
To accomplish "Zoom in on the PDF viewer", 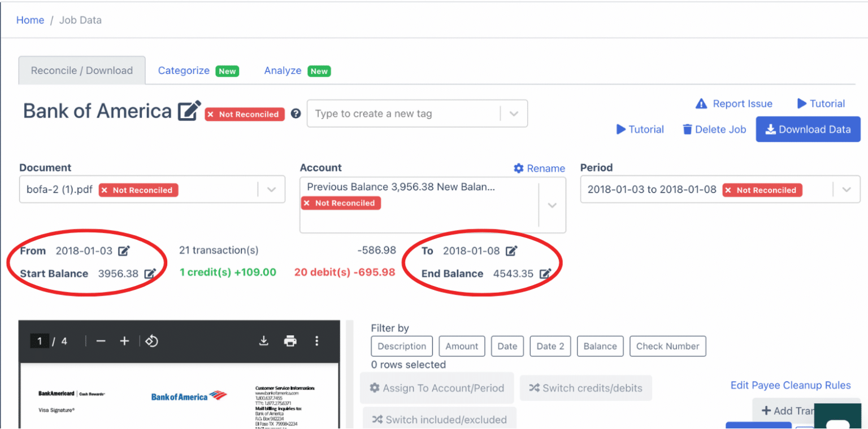I will (125, 341).
